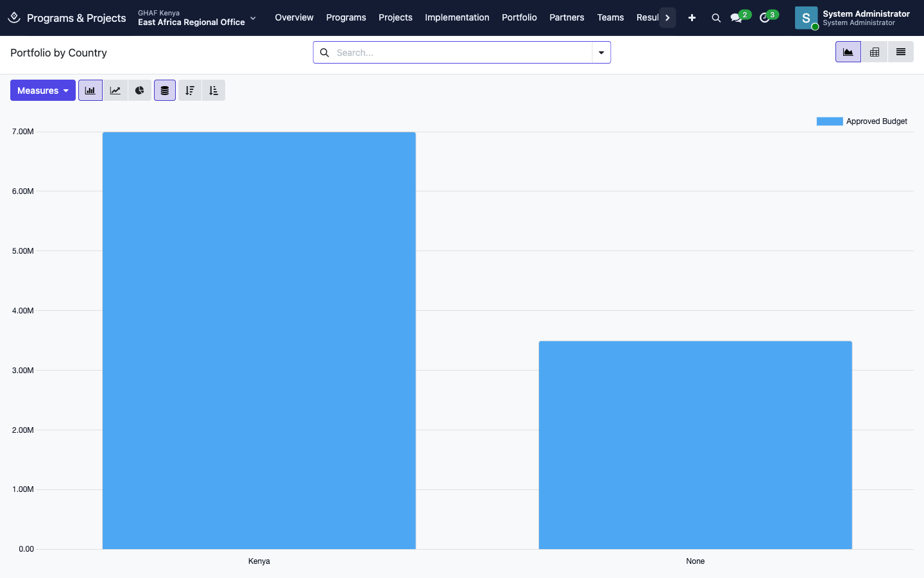The image size is (924, 578).
Task: Open the Projects menu
Action: [x=395, y=17]
